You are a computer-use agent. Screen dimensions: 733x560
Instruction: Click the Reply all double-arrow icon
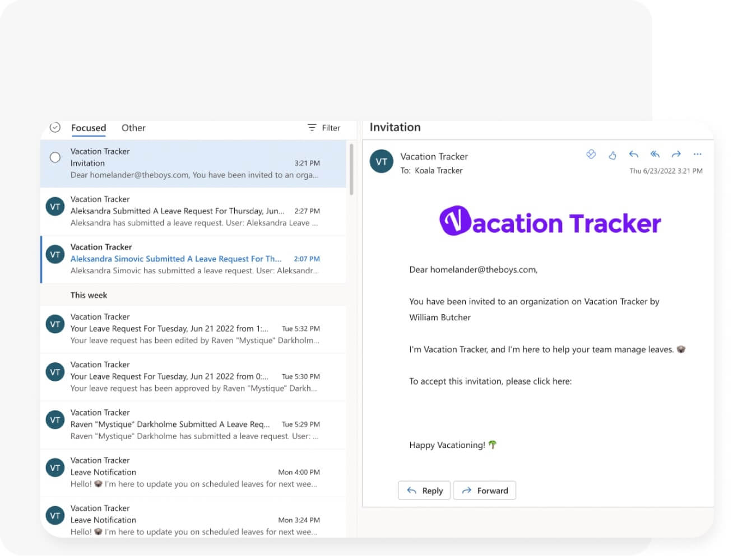pyautogui.click(x=655, y=155)
